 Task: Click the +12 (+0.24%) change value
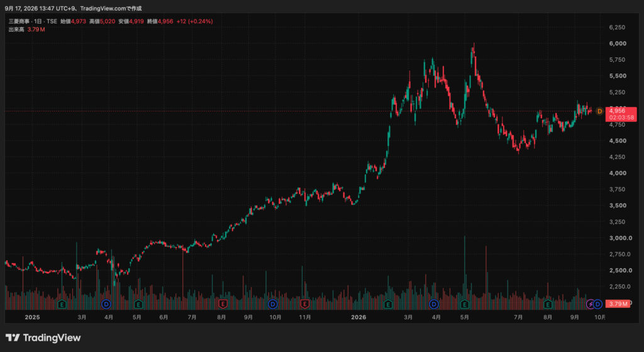point(195,21)
